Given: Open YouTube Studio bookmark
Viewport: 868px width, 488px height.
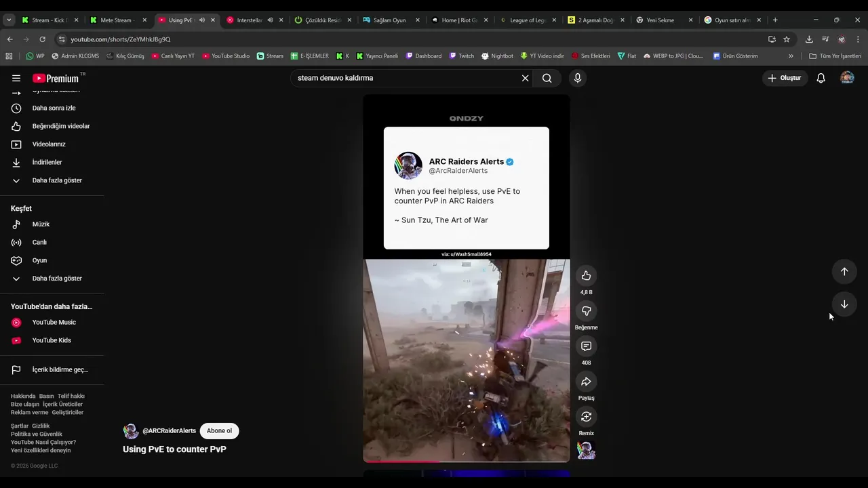Looking at the screenshot, I should coord(226,56).
